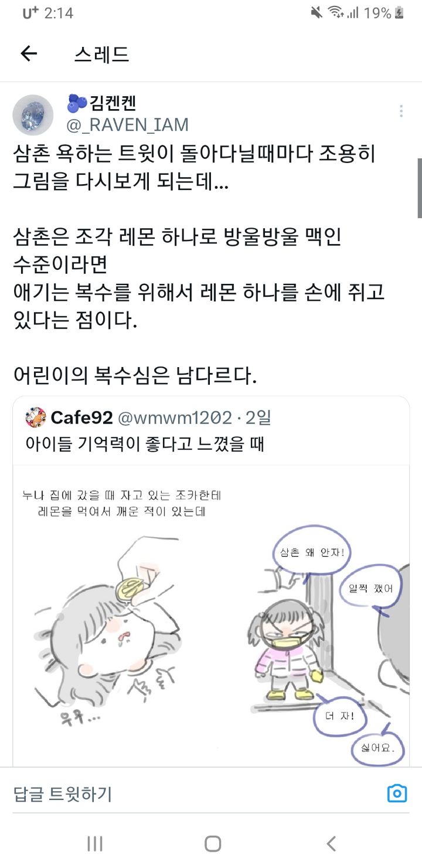This screenshot has width=422, height=868.
Task: Open quoted tweet text 아이들 기억력이 좋다고
Action: click(x=145, y=444)
